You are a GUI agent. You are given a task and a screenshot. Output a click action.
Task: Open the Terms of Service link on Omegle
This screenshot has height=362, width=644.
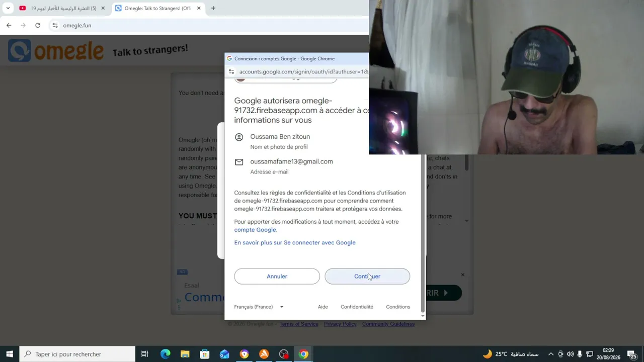point(299,324)
